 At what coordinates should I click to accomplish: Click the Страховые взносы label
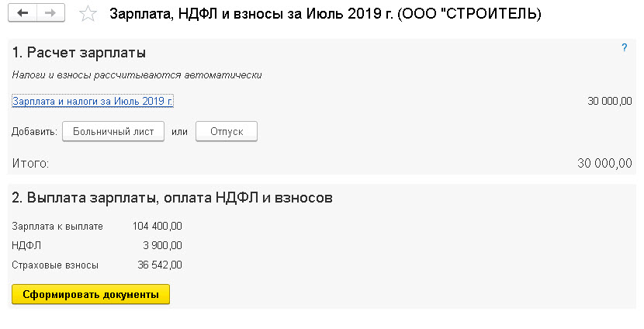[55, 265]
